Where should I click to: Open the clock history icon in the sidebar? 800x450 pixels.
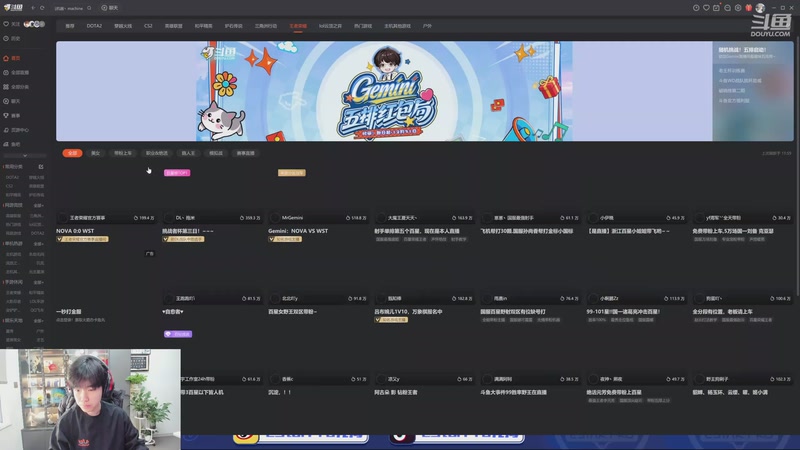pos(6,38)
